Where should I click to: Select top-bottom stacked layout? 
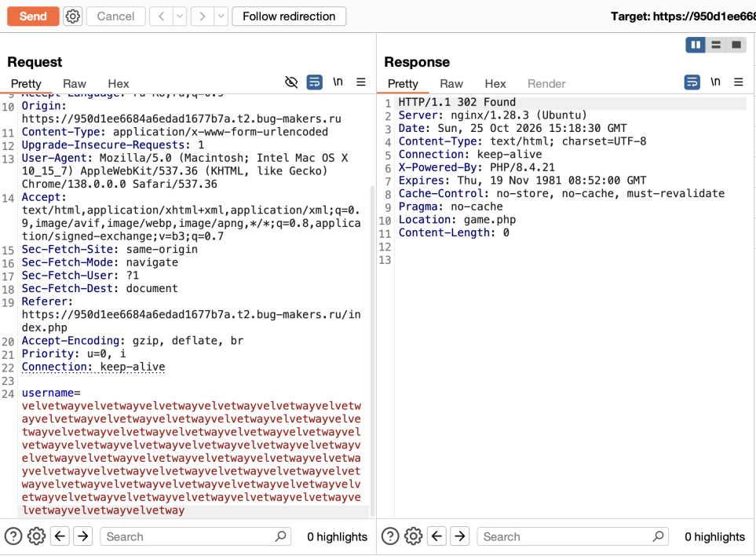coord(716,45)
